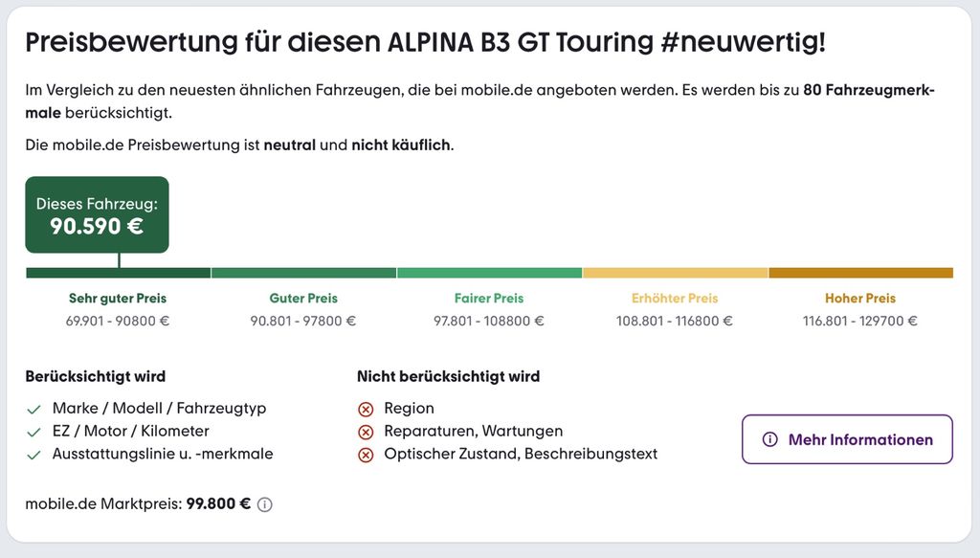This screenshot has height=558, width=980.
Task: Select the Sehr guter Preis label
Action: pos(118,298)
